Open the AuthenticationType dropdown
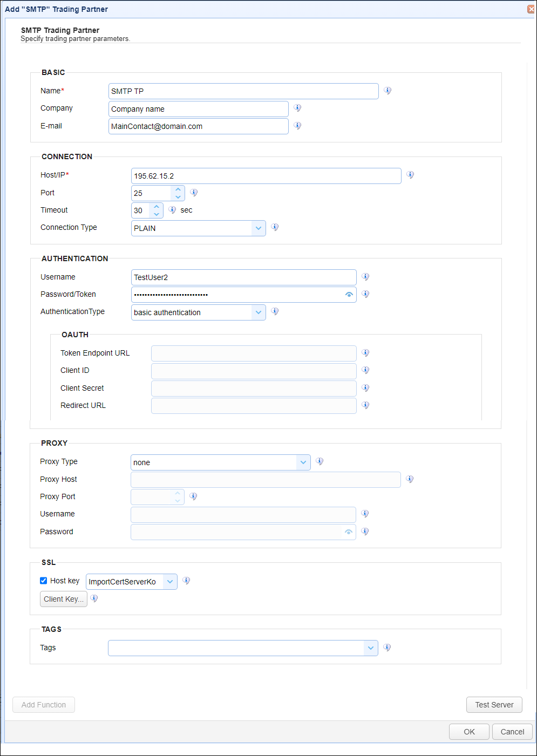This screenshot has height=756, width=537. click(259, 312)
